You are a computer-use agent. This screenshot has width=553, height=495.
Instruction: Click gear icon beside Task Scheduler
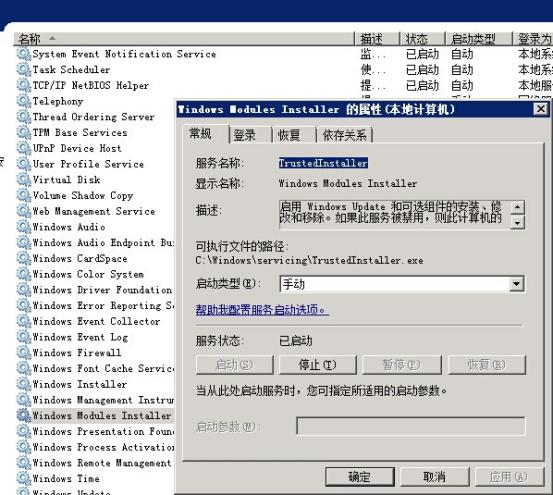coord(24,69)
